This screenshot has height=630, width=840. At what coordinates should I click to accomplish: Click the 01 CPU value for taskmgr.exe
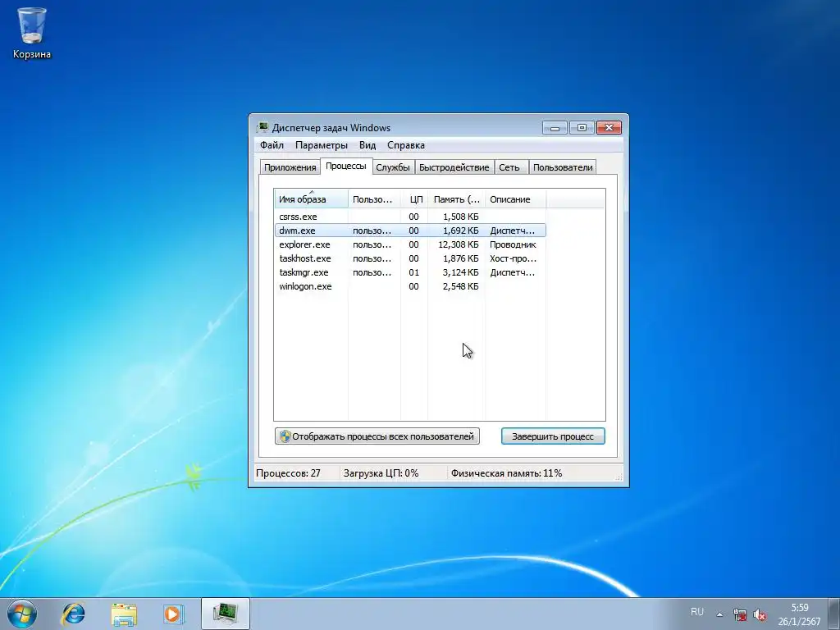click(x=413, y=272)
